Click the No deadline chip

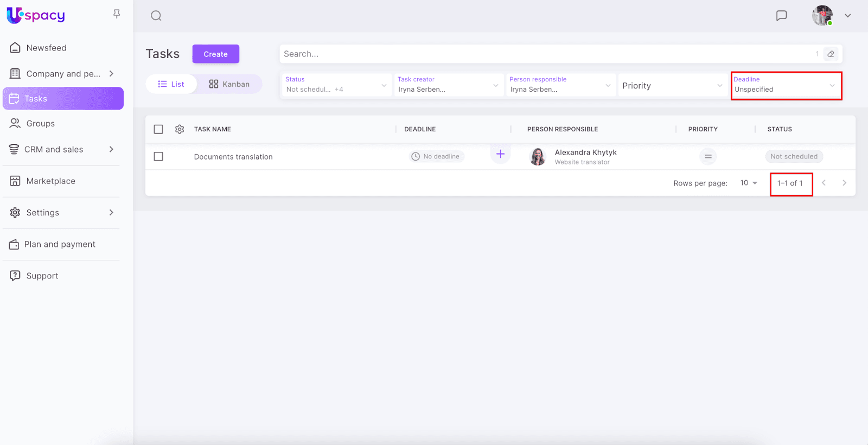click(436, 156)
